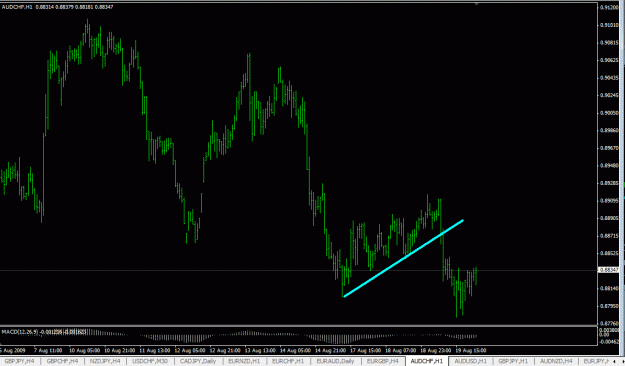Open the EURAUD,Daily chart tab
Screen dimensions: 625x366
tap(335, 361)
